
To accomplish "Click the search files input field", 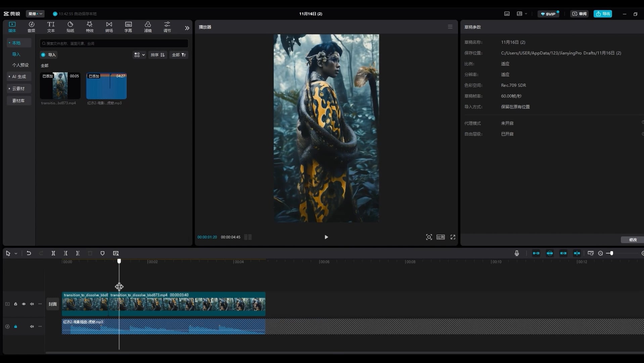I will point(114,43).
